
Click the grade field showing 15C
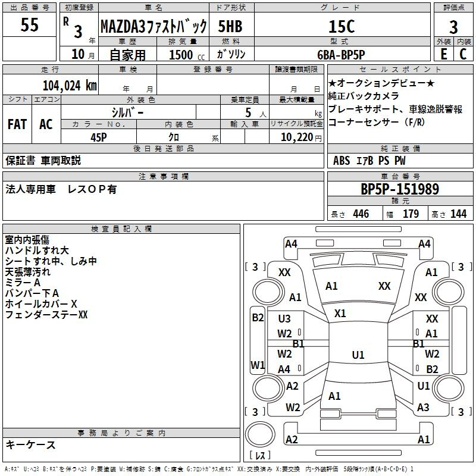[x=348, y=26]
